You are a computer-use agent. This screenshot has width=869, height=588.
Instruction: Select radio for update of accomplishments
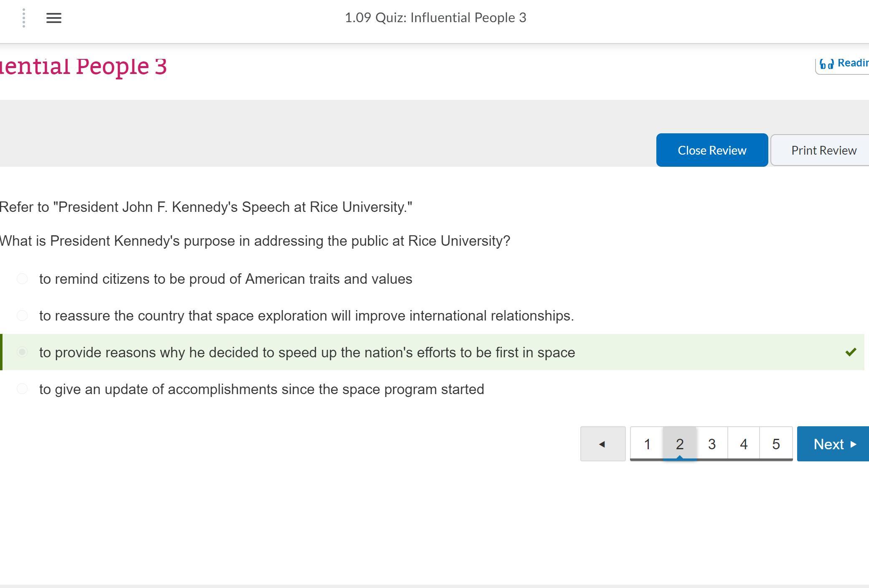tap(22, 389)
